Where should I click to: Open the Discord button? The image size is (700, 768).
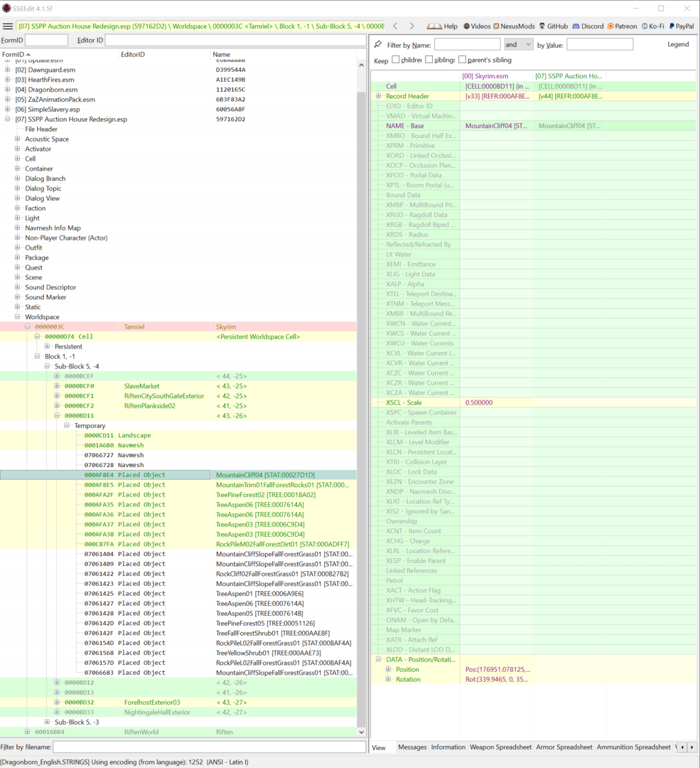tap(588, 26)
